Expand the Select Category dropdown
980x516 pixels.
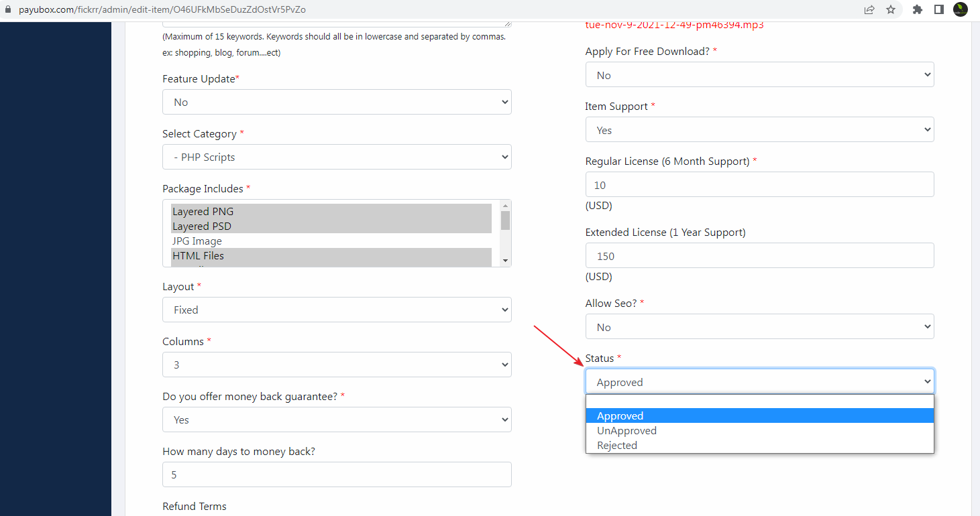pyautogui.click(x=337, y=157)
